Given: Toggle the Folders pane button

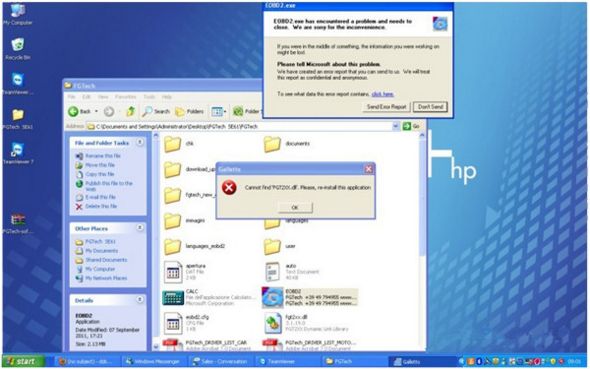Looking at the screenshot, I should (190, 111).
